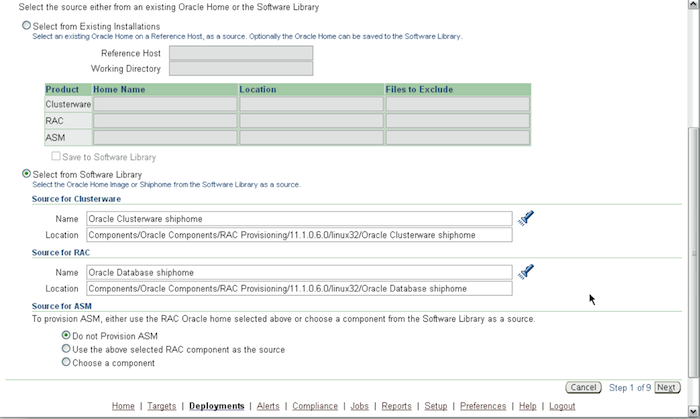Click Clusterware row Location field
The image size is (700, 419).
click(311, 104)
